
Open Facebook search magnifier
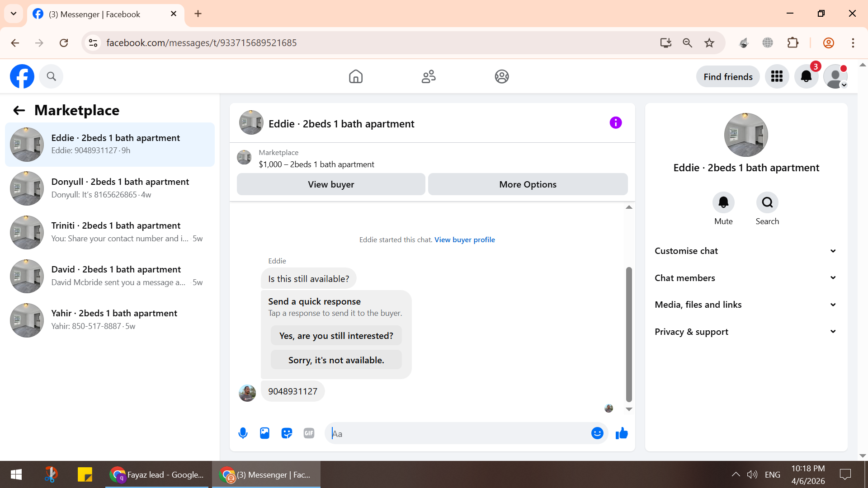[51, 76]
